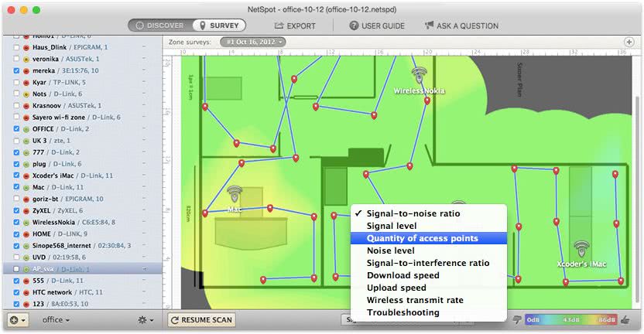
Task: Uncheck the mereka network checkbox
Action: pos(16,70)
